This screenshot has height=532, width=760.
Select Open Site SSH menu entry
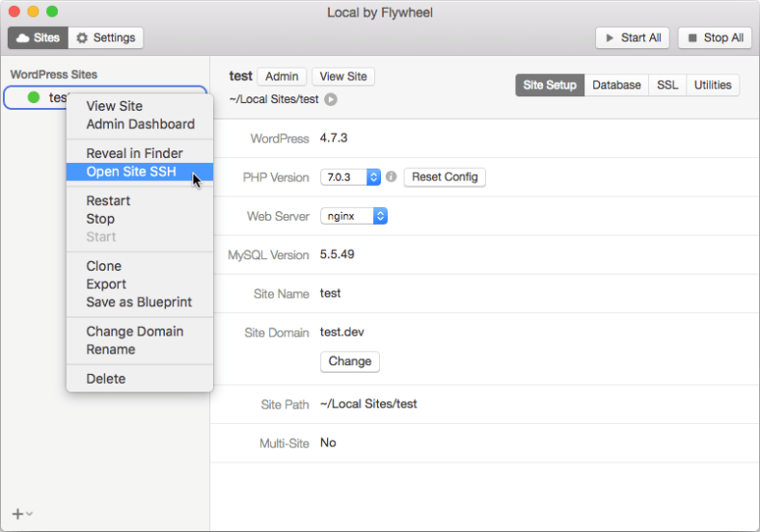click(140, 172)
